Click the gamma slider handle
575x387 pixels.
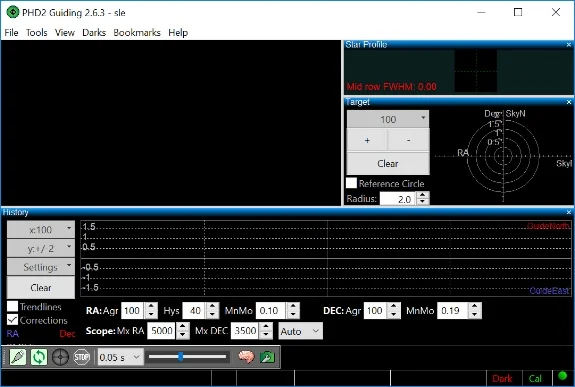[181, 356]
